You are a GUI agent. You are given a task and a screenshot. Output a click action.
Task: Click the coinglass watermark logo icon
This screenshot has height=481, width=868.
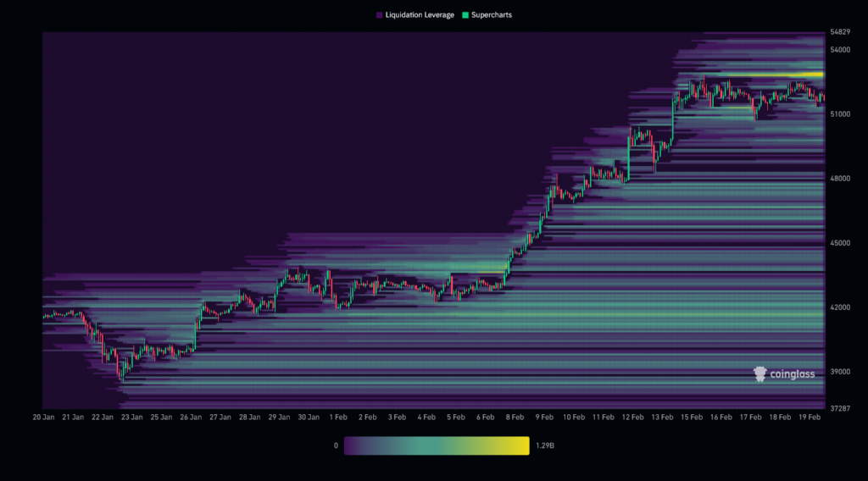coord(760,373)
